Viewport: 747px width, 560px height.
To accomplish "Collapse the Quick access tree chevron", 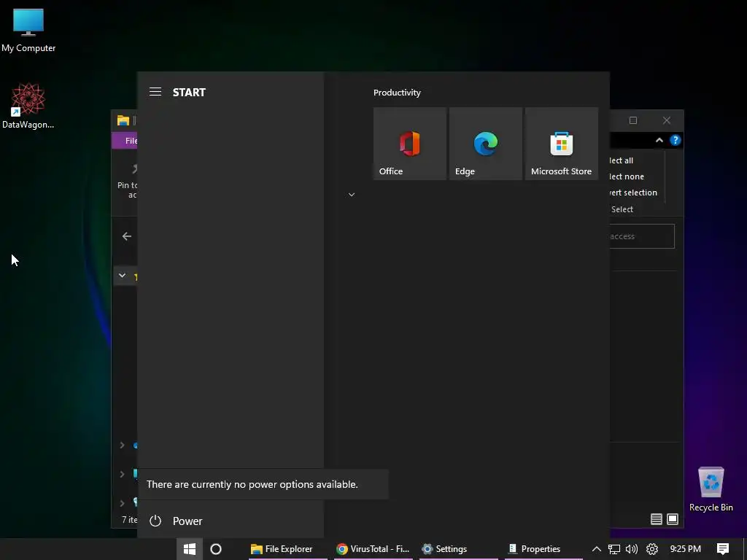I will coord(122,276).
